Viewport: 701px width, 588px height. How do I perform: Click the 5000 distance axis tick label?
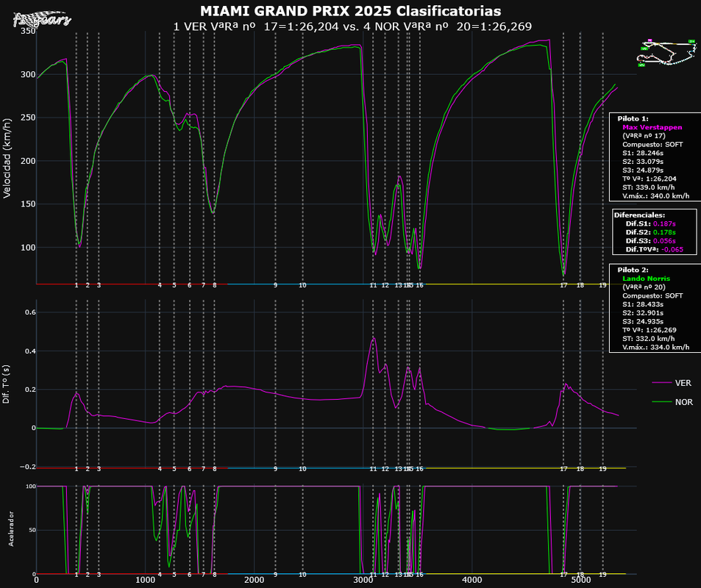[581, 581]
